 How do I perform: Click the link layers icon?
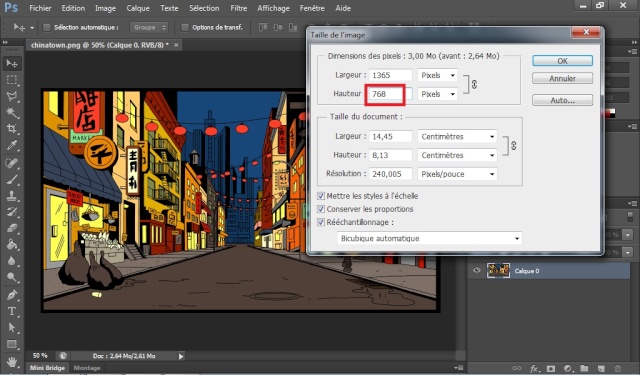pos(516,368)
